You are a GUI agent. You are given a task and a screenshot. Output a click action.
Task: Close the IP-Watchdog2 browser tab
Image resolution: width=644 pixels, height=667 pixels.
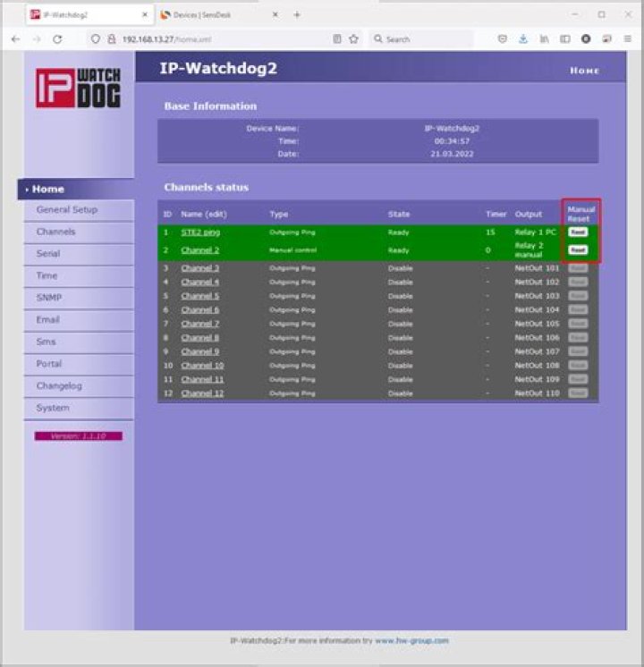pos(145,14)
